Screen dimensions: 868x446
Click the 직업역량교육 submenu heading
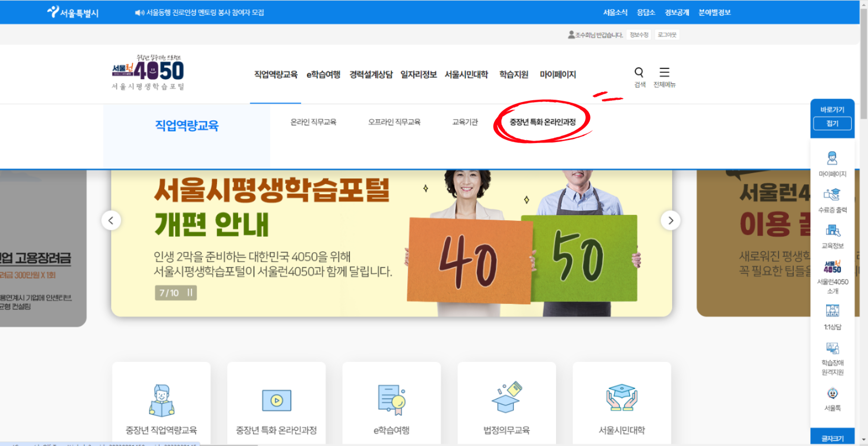click(x=187, y=125)
